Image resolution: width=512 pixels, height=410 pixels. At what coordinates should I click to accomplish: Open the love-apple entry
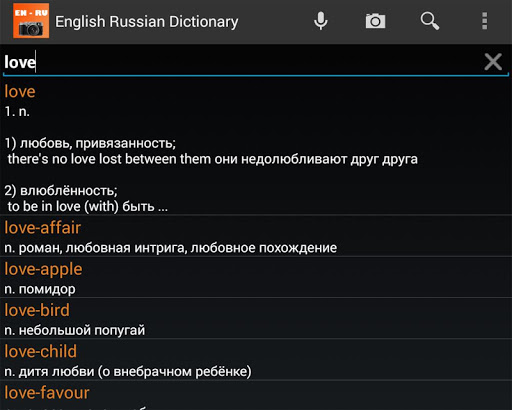pos(256,277)
